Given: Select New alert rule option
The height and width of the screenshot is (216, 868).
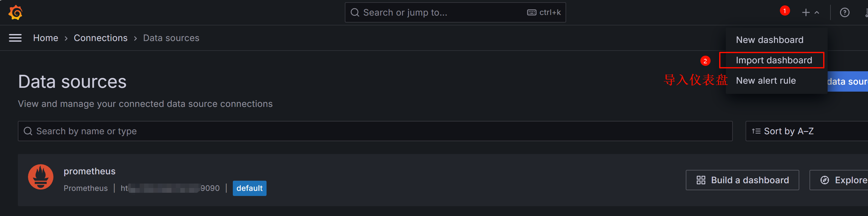Looking at the screenshot, I should [x=766, y=81].
